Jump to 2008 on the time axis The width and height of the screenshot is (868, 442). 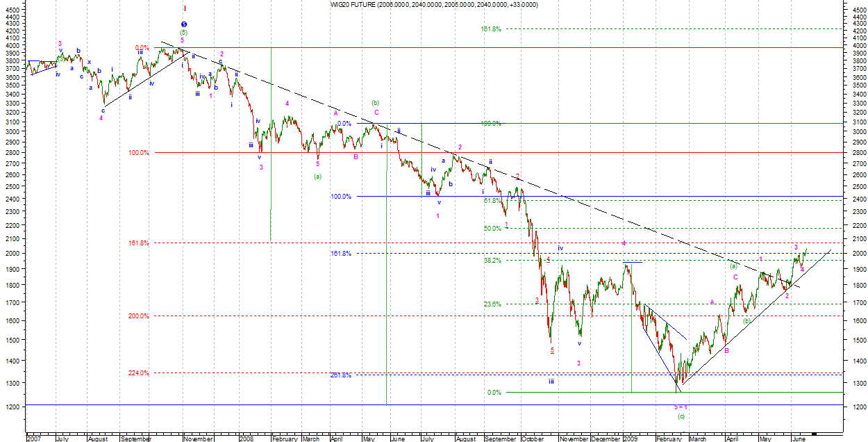pos(245,439)
